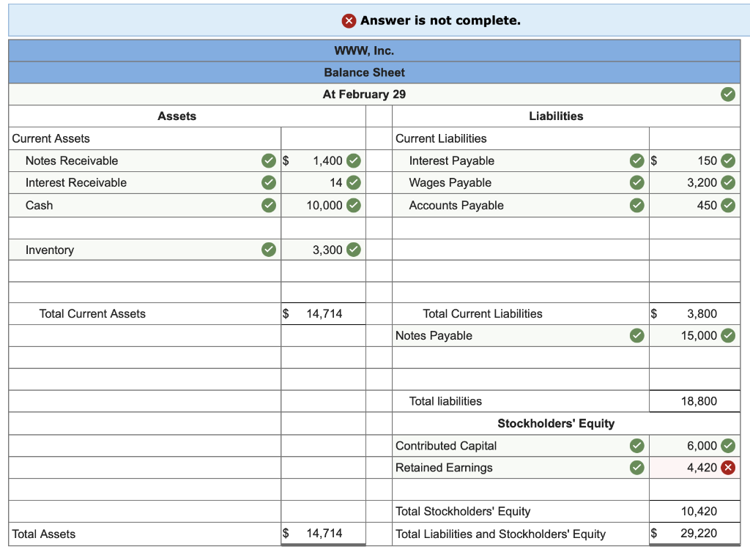Select the checkmark next to Wages Payable
Viewport: 750px width, 560px height.
click(636, 183)
